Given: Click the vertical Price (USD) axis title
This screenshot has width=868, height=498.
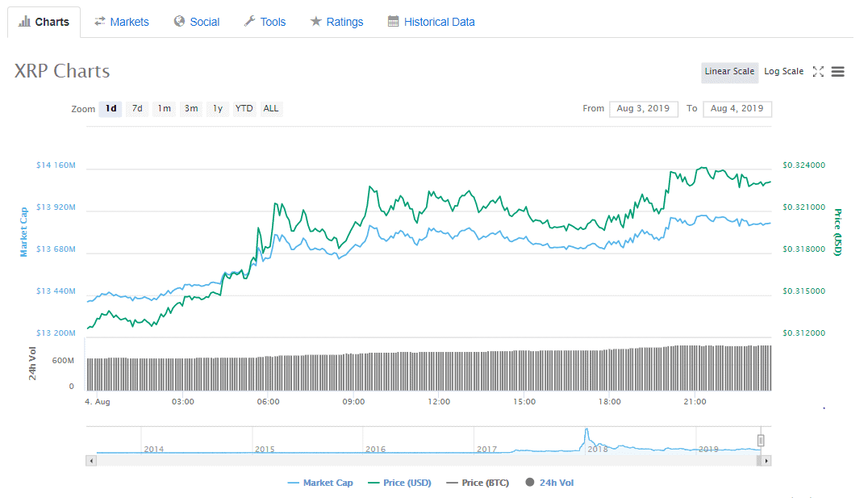Looking at the screenshot, I should (837, 232).
